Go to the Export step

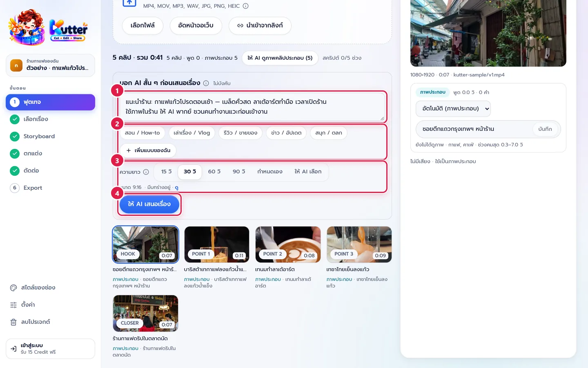tap(50, 188)
